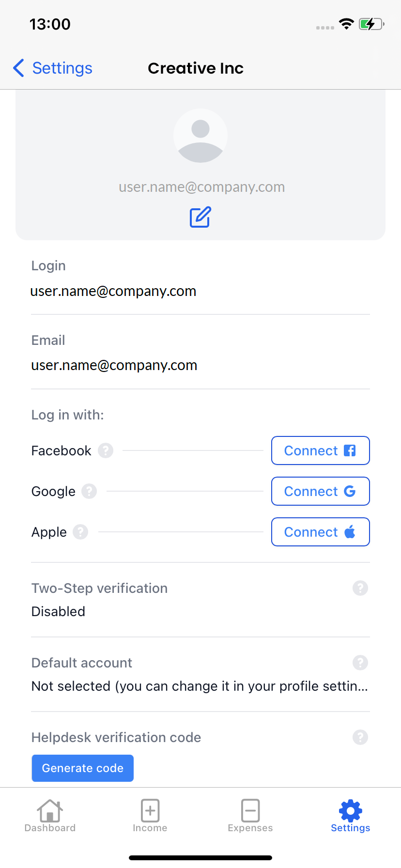This screenshot has height=868, width=401.
Task: Connect Google account
Action: 320,491
